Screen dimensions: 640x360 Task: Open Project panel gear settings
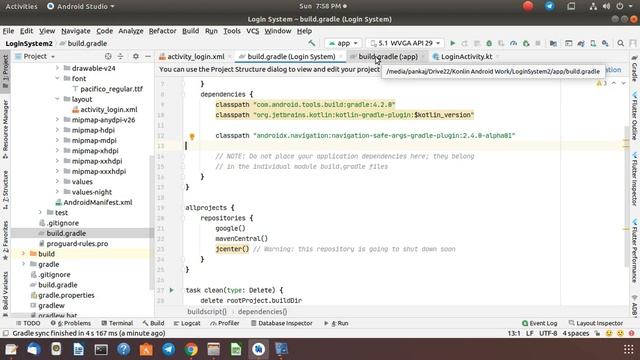[x=136, y=56]
